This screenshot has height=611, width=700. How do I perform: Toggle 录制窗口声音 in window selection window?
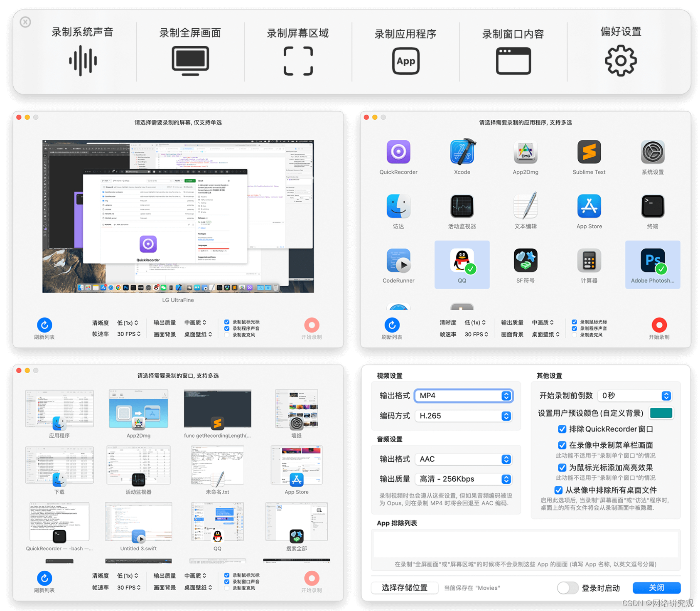pos(227,581)
